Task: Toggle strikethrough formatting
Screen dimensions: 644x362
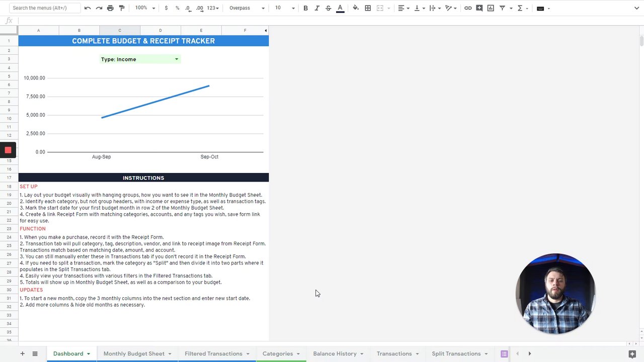Action: (329, 8)
